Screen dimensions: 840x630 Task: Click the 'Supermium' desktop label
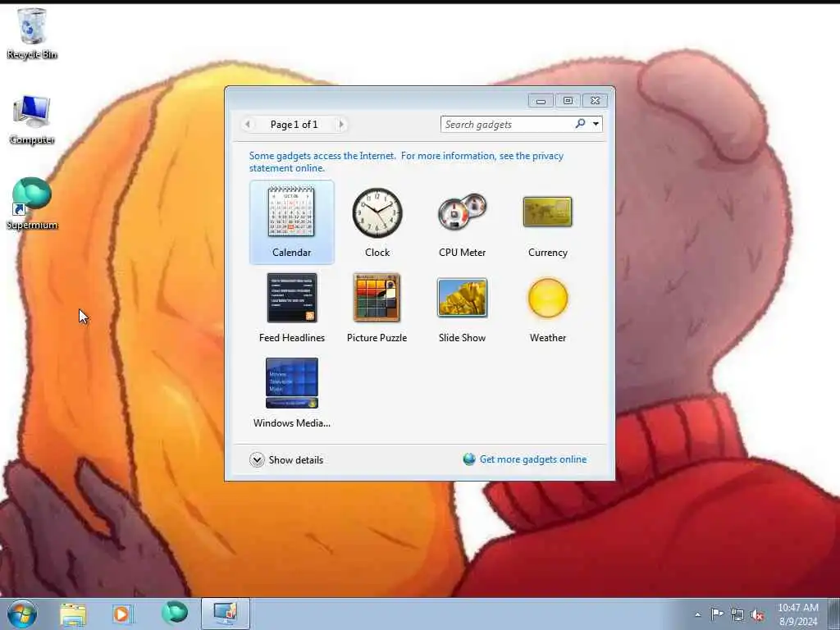pos(32,225)
